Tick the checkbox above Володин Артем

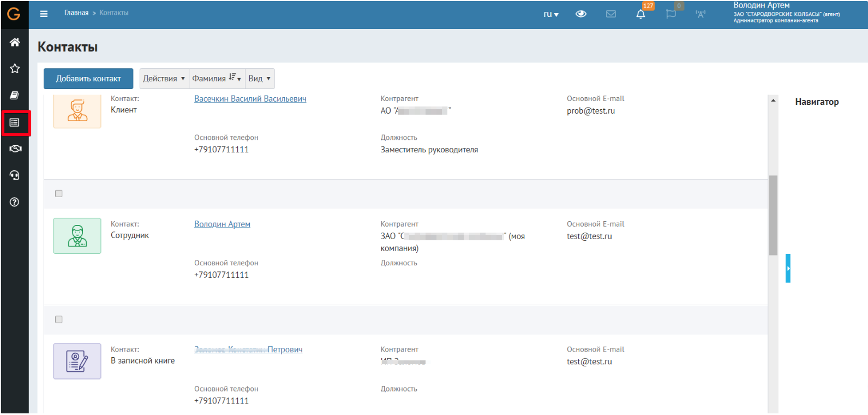point(59,193)
